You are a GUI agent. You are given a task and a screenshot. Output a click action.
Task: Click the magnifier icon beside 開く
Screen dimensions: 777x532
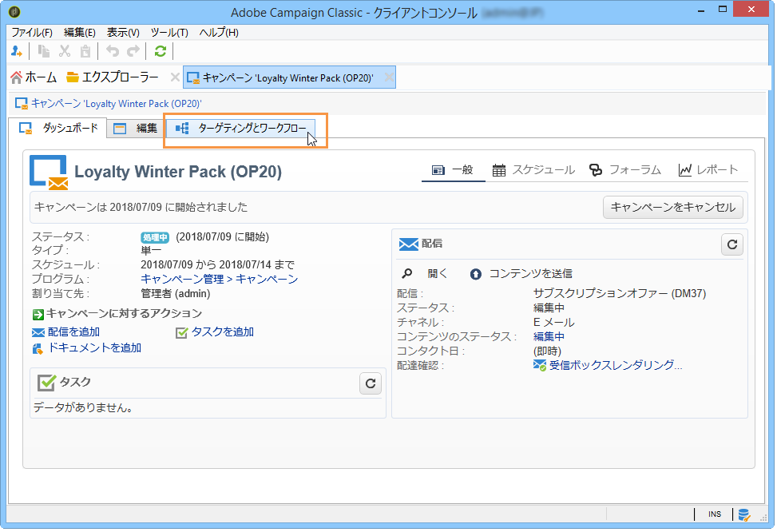click(406, 274)
